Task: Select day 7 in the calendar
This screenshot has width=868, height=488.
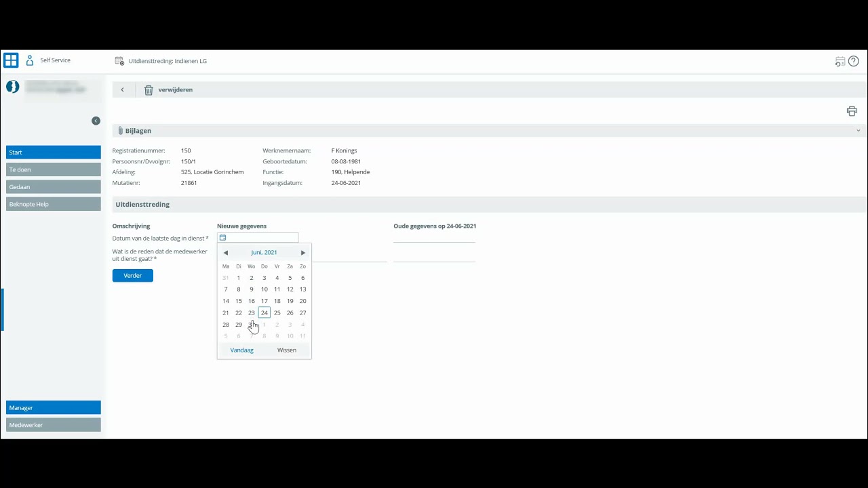Action: [226, 289]
